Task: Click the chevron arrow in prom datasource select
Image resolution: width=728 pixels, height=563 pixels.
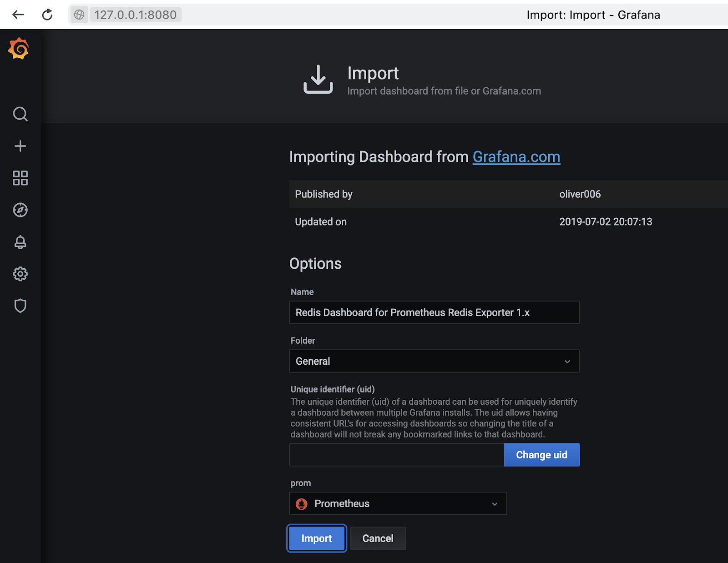Action: 495,504
